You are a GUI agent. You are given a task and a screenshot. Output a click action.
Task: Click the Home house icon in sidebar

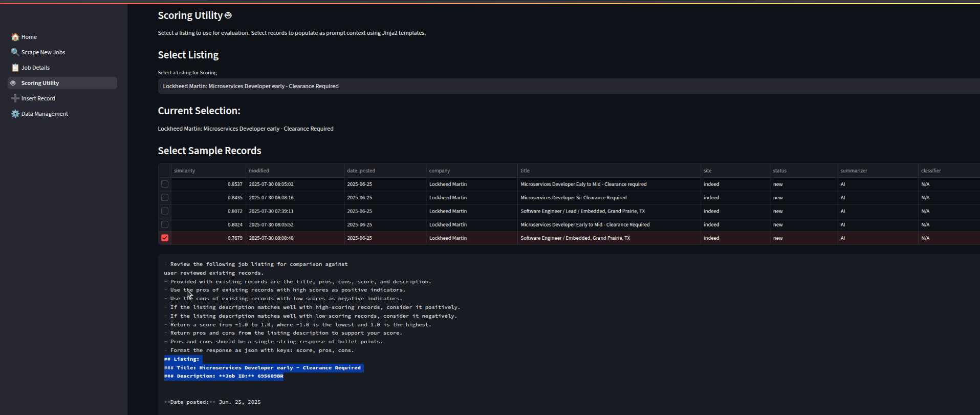[x=15, y=37]
